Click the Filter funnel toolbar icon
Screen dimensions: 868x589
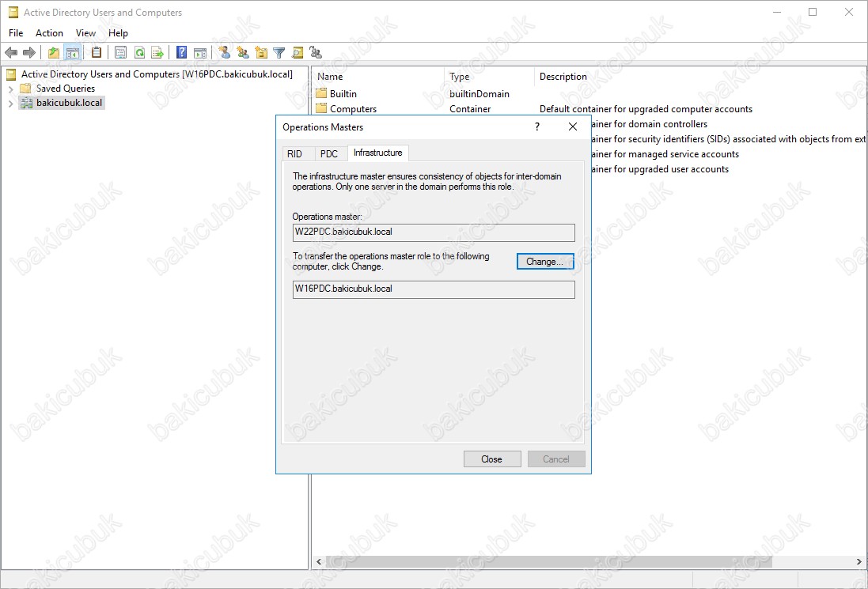point(279,52)
